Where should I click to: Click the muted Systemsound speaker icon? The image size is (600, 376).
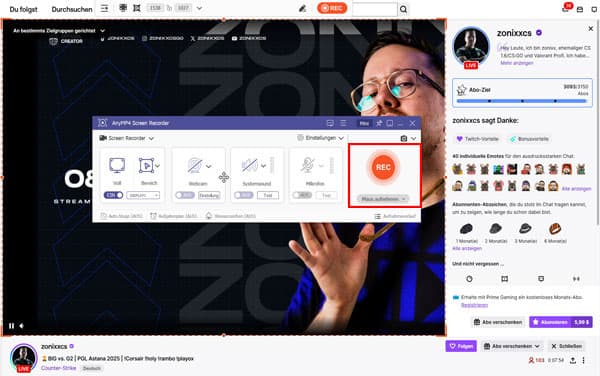click(x=250, y=166)
